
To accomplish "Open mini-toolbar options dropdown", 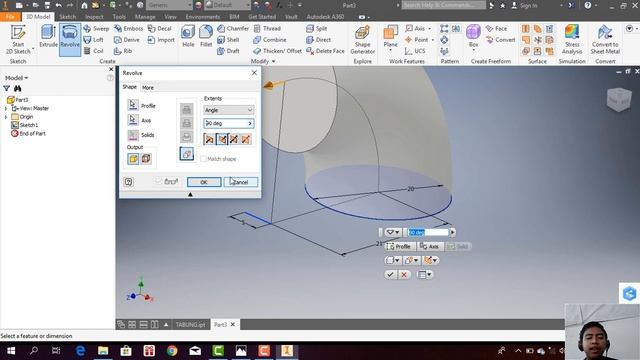I will pos(424,275).
